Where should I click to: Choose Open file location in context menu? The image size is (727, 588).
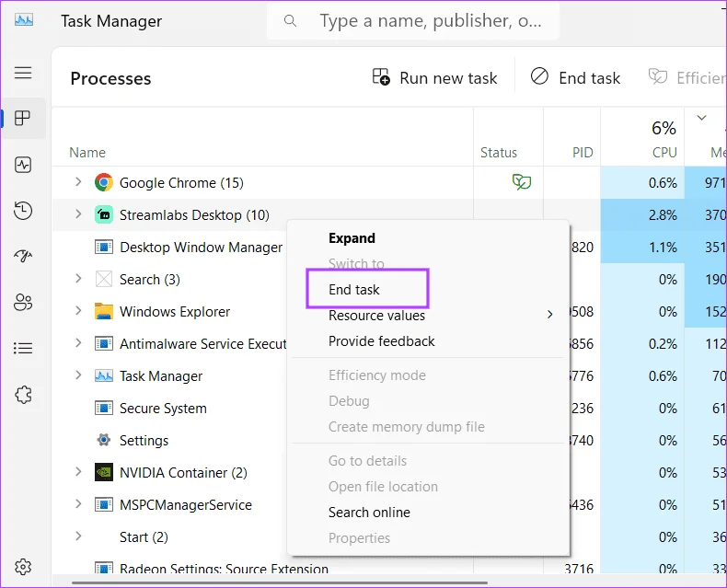(x=383, y=487)
